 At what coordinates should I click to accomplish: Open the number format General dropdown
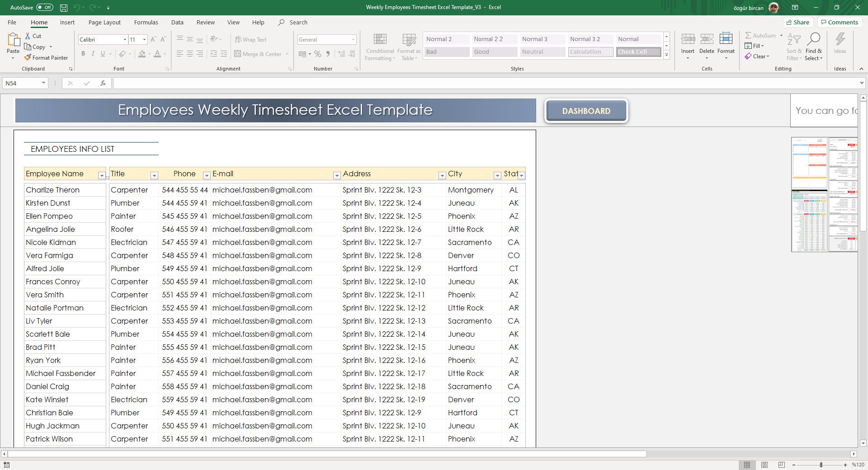(353, 40)
